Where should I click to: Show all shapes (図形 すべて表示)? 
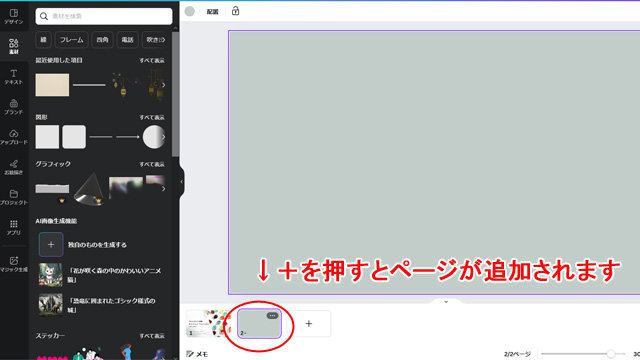tap(152, 118)
